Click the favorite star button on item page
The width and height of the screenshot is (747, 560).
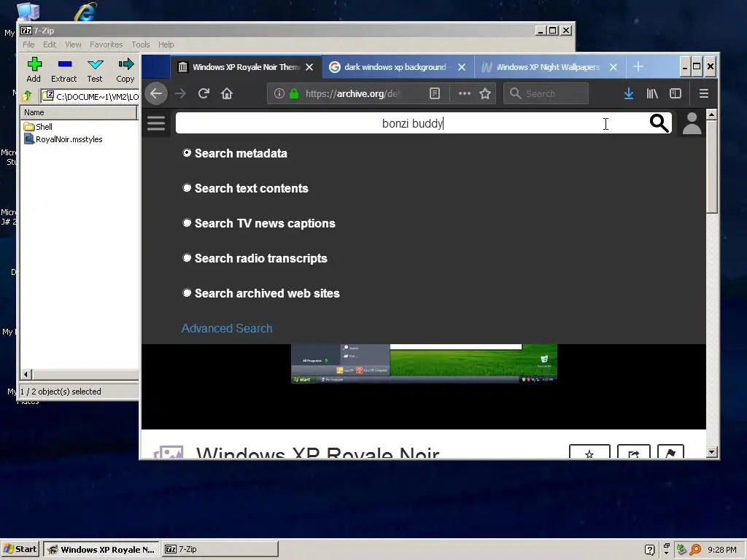(589, 452)
